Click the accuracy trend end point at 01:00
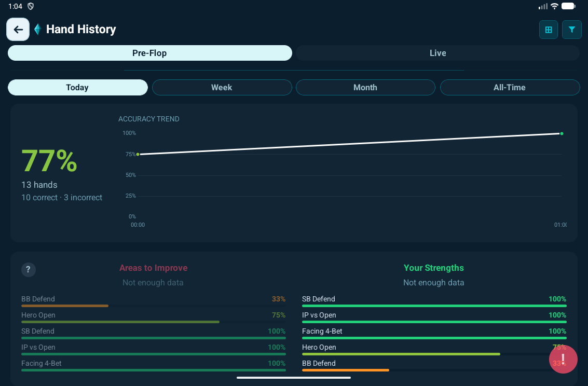588x386 pixels. [562, 133]
